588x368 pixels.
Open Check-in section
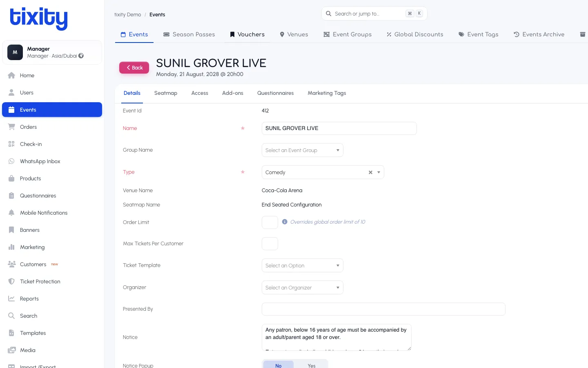pyautogui.click(x=52, y=144)
